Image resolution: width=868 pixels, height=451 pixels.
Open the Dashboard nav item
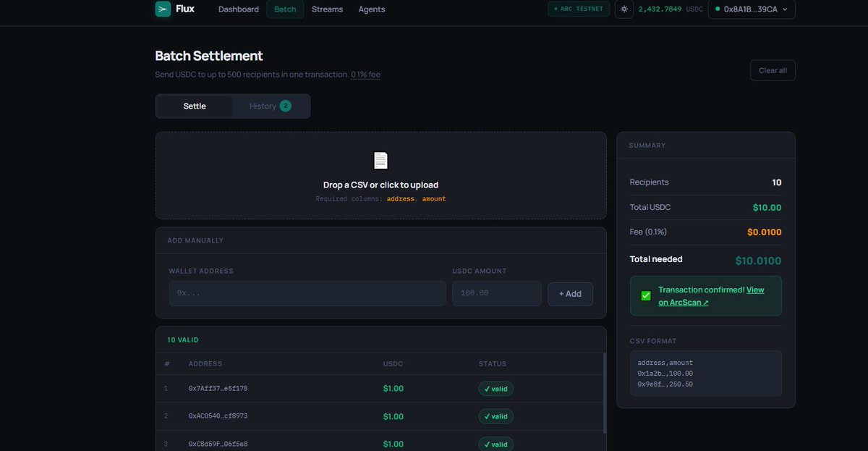point(239,9)
